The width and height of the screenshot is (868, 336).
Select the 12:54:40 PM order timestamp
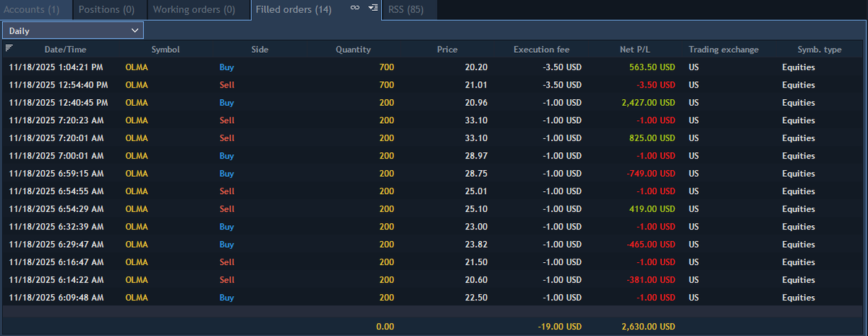(x=59, y=85)
